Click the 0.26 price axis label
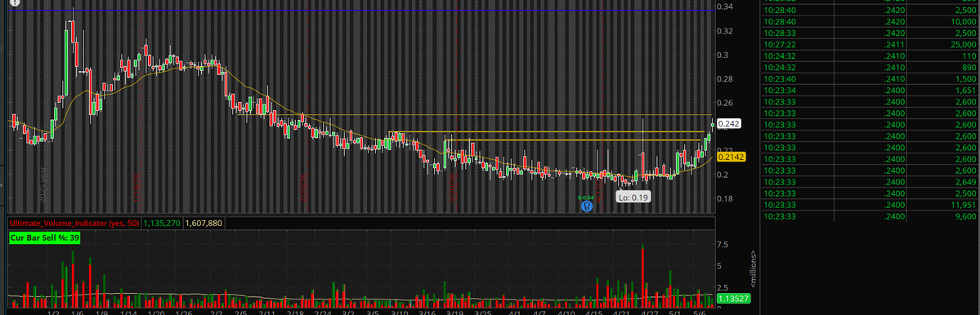This screenshot has height=315, width=980. [x=725, y=103]
